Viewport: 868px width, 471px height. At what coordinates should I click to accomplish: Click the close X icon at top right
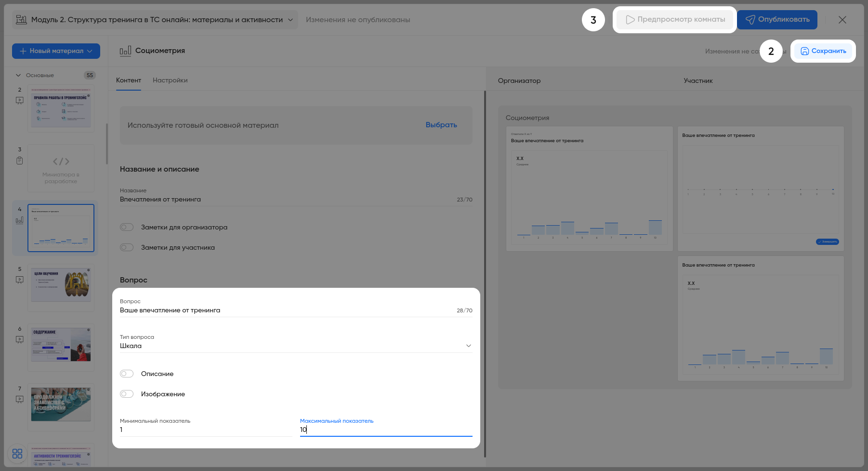click(842, 20)
